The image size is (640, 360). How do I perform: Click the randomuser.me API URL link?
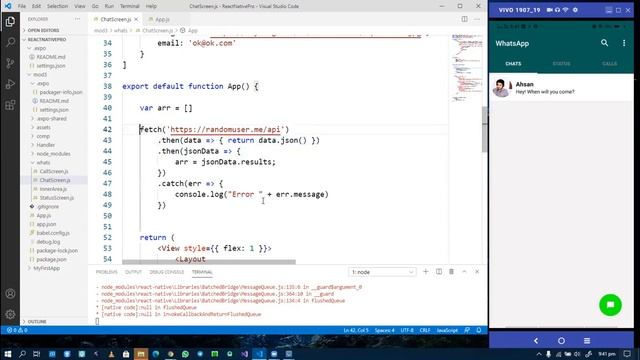click(225, 129)
